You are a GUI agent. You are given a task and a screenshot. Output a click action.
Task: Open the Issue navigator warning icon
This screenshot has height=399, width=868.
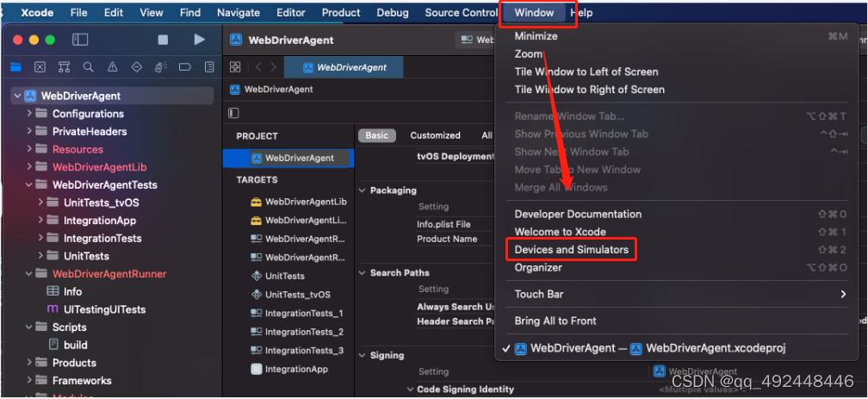coord(112,67)
